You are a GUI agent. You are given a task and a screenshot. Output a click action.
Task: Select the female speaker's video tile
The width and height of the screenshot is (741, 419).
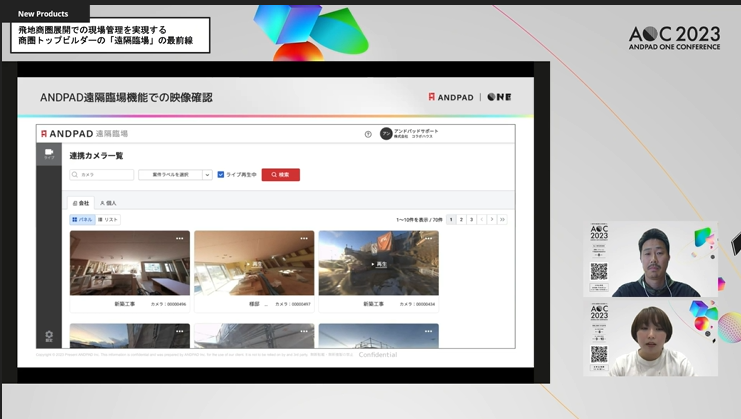pyautogui.click(x=650, y=338)
